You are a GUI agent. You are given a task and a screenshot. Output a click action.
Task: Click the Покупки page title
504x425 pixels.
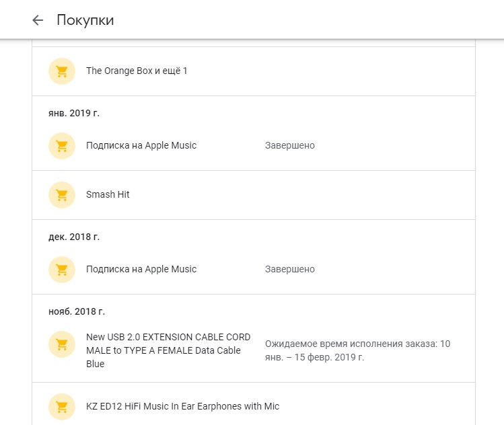click(x=85, y=20)
